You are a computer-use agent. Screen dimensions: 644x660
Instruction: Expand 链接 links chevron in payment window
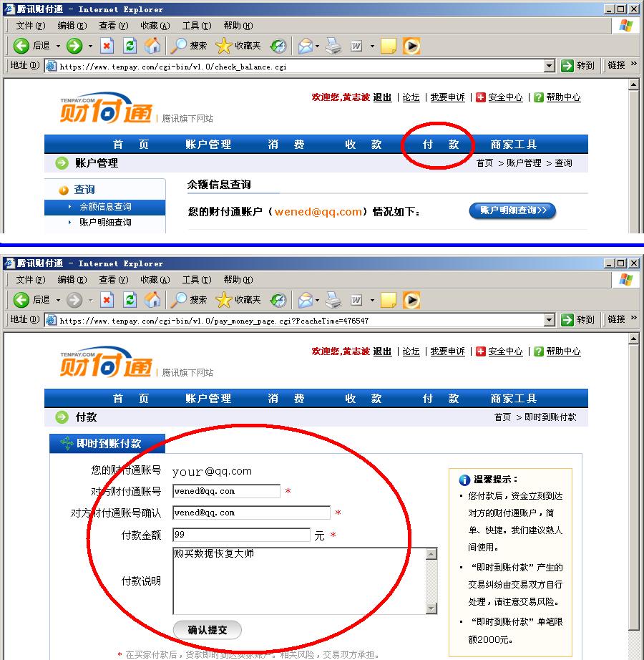634,317
